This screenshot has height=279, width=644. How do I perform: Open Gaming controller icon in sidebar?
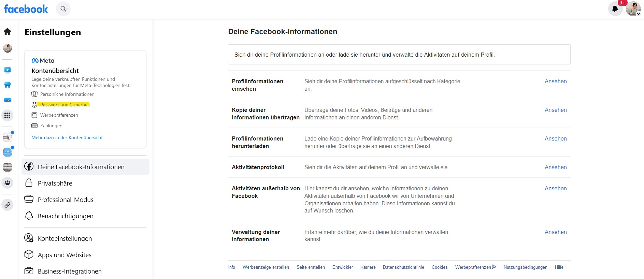point(8,100)
